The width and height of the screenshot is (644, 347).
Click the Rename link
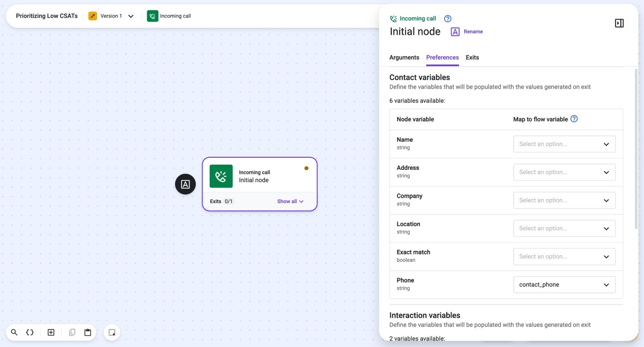pos(473,32)
